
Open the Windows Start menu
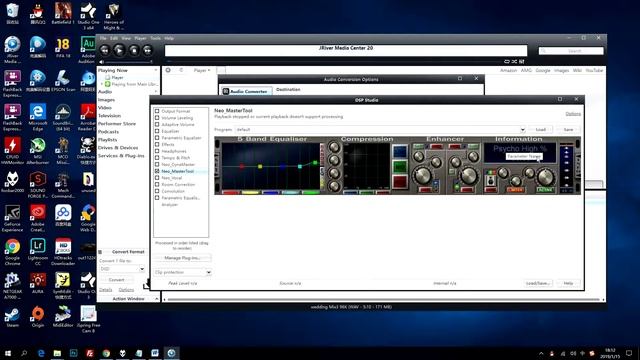7,353
